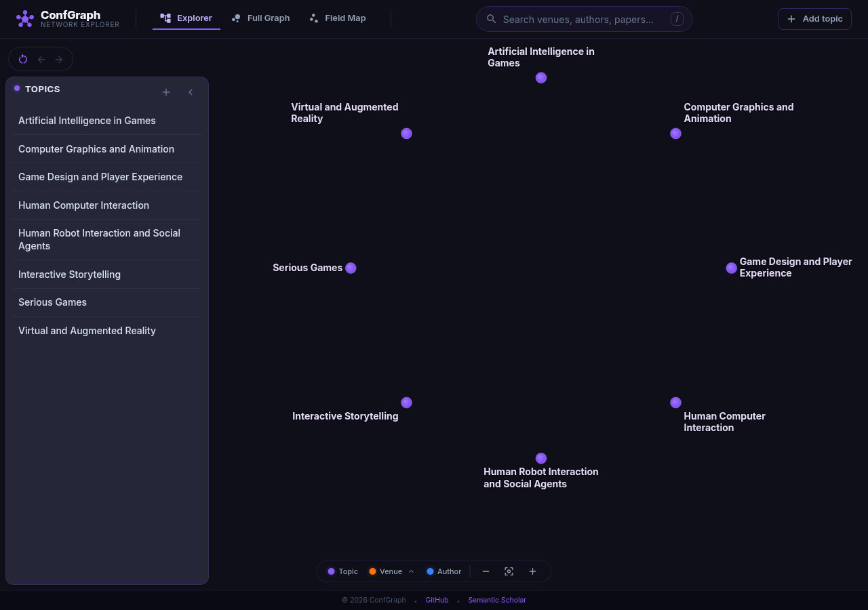The height and width of the screenshot is (610, 868).
Task: Select the Interactive Storytelling graph node
Action: pyautogui.click(x=407, y=403)
